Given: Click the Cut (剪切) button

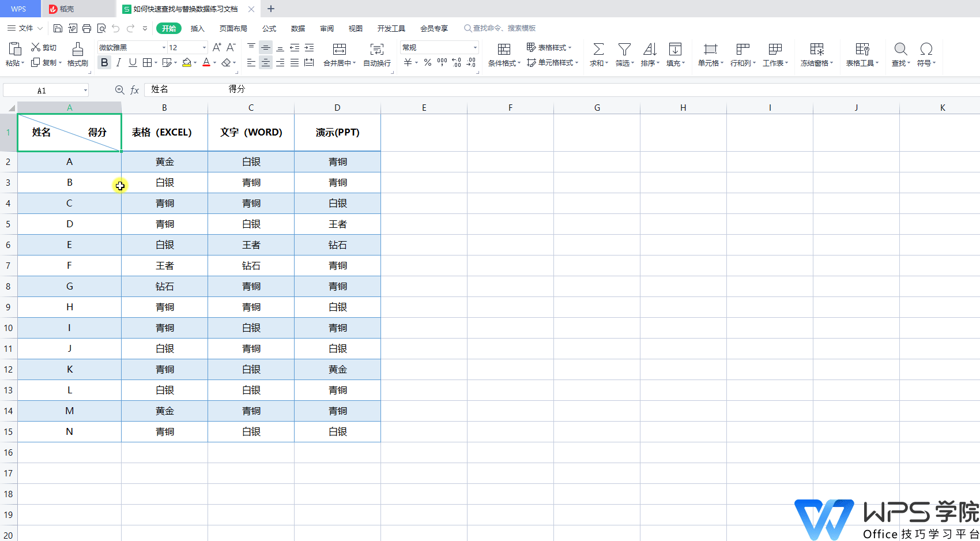Looking at the screenshot, I should pos(44,48).
